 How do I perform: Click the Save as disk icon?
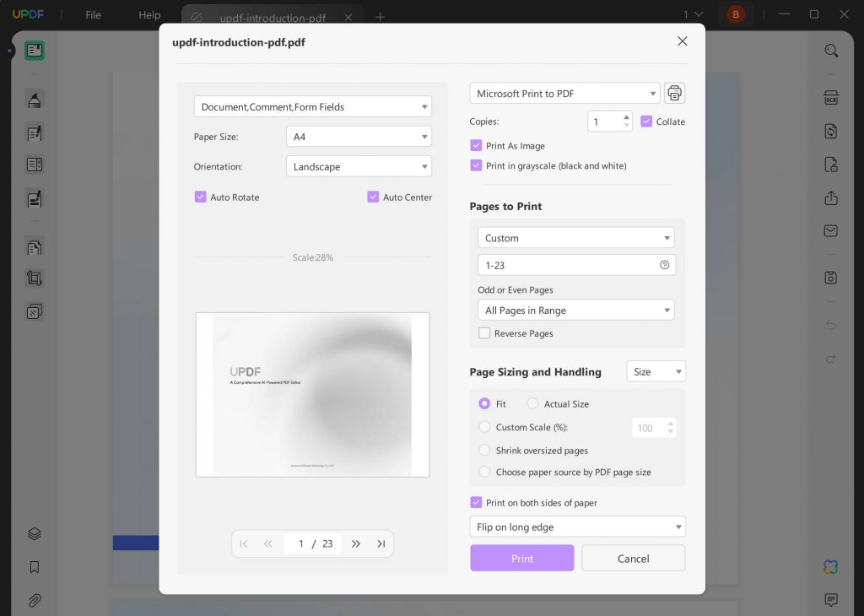coord(831,278)
